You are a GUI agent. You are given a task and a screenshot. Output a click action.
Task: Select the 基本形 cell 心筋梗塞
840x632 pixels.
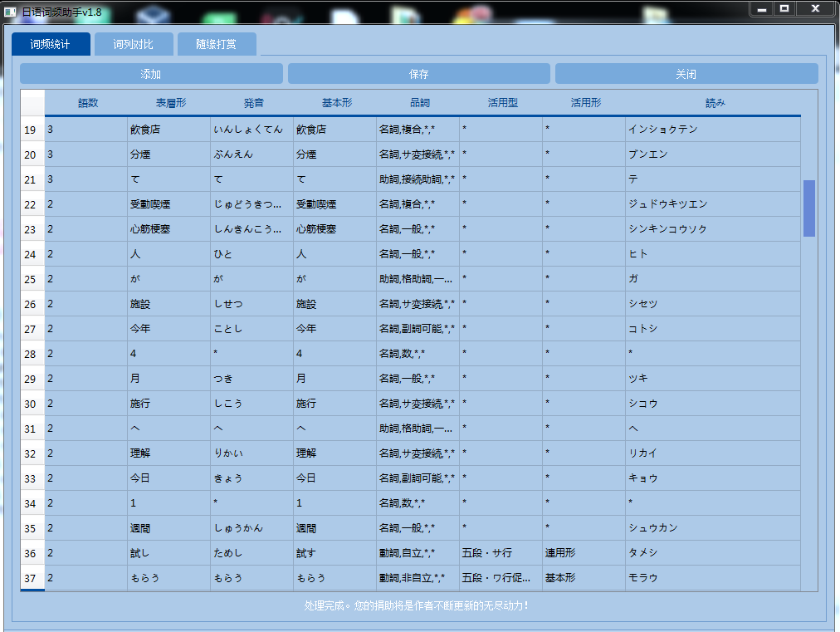(335, 229)
